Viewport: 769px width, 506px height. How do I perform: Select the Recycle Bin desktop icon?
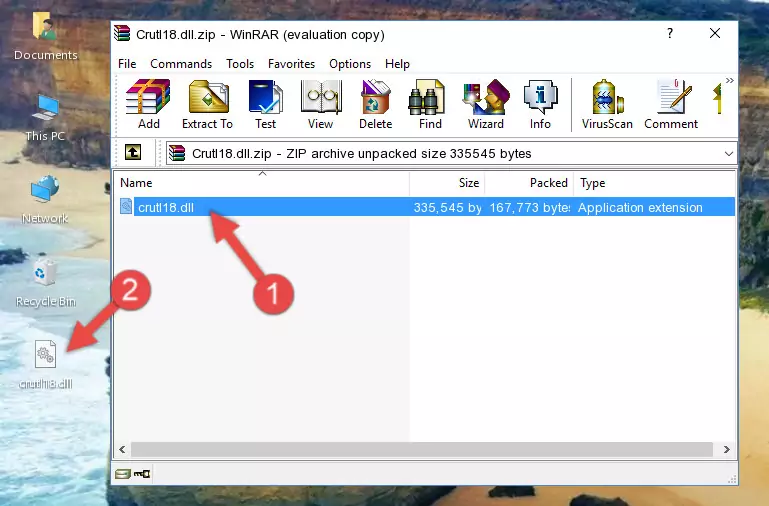point(45,282)
